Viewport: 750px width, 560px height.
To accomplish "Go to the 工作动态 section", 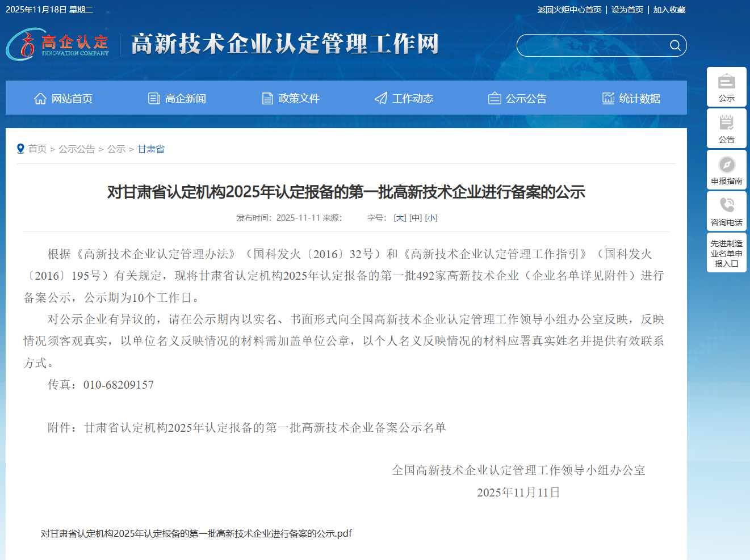I will 404,99.
